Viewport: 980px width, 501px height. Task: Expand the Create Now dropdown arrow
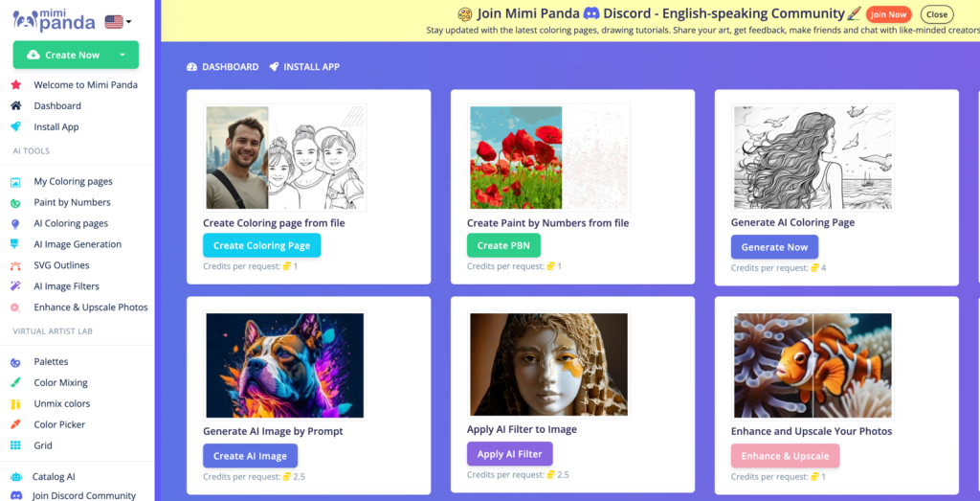[x=122, y=55]
